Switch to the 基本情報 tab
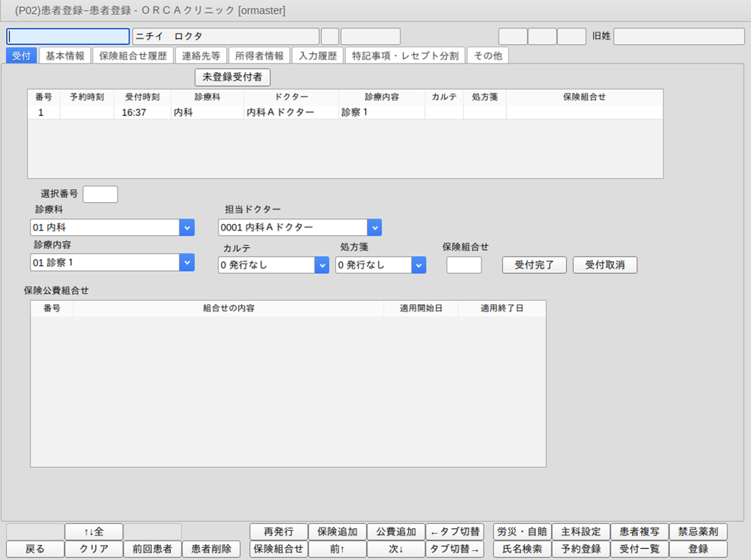The height and width of the screenshot is (560, 751). coord(65,55)
